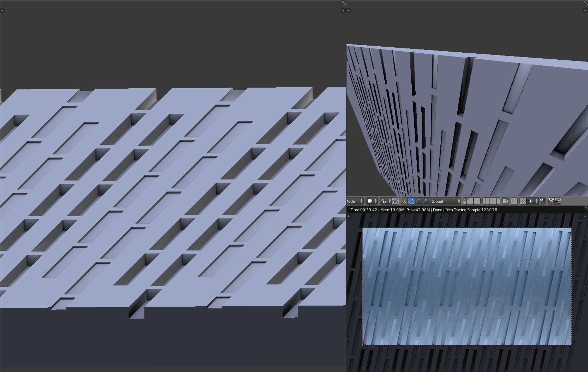588x372 pixels.
Task: Toggle proportional editing circle icon
Action: point(514,201)
